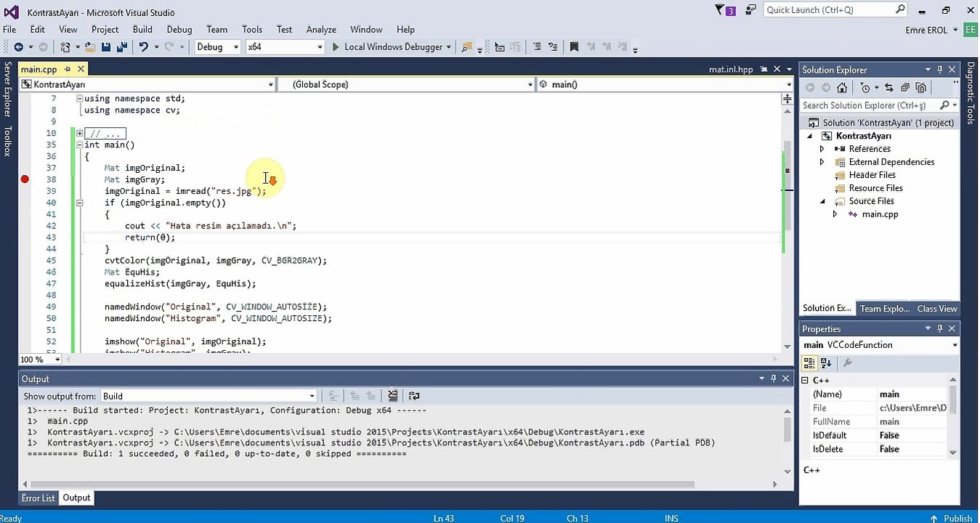Open the Solution Platforms x64 dropdown
Image resolution: width=980 pixels, height=523 pixels.
click(x=284, y=47)
